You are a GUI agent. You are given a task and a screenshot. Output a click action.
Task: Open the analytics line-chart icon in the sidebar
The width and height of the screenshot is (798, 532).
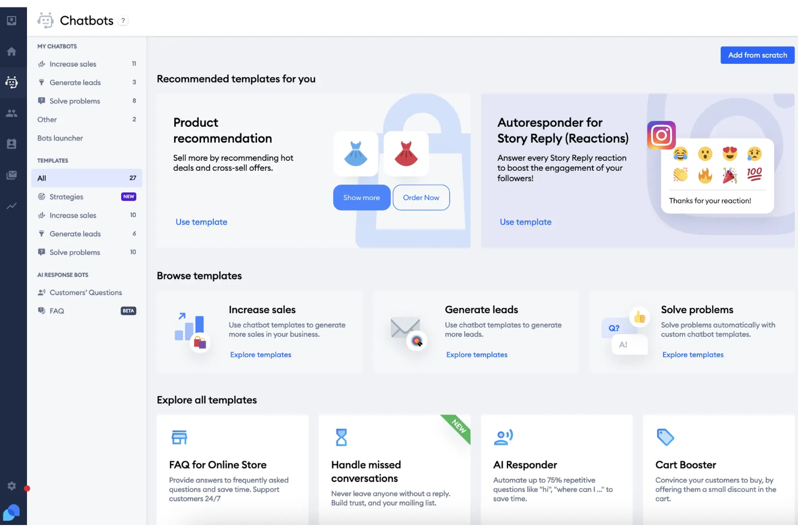pos(11,205)
